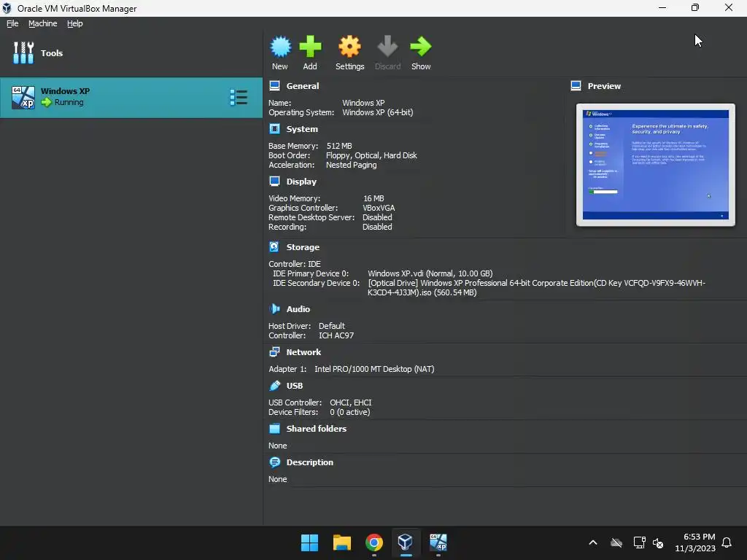Launch Google Chrome from taskbar

pos(374,542)
